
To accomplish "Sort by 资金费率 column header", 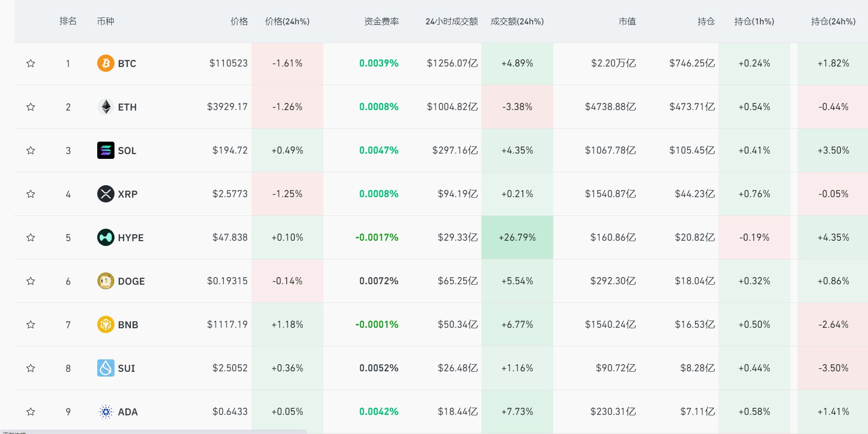I will click(382, 22).
